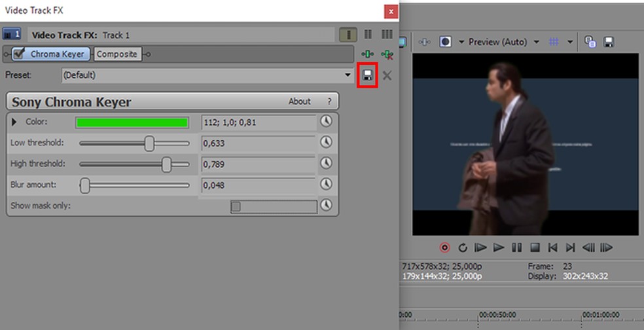Viewport: 644px width, 330px height.
Task: Expand the Color parameter triangle
Action: (14, 122)
